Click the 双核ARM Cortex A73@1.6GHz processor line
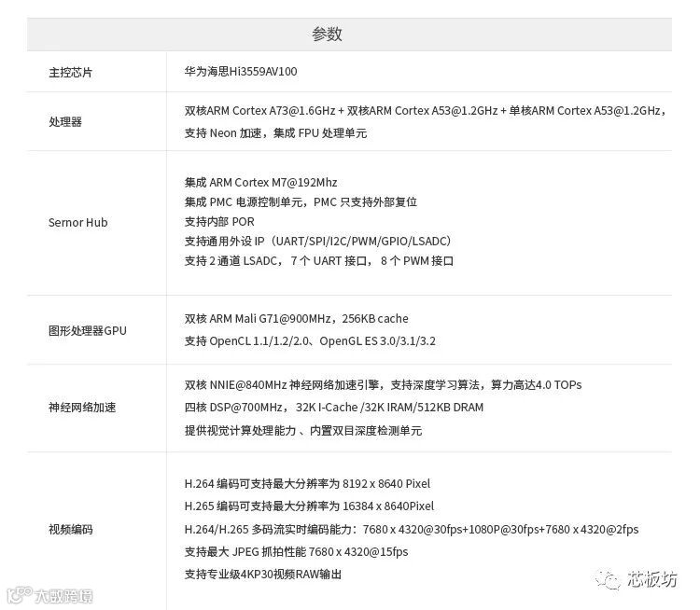700x610 pixels. 425,111
